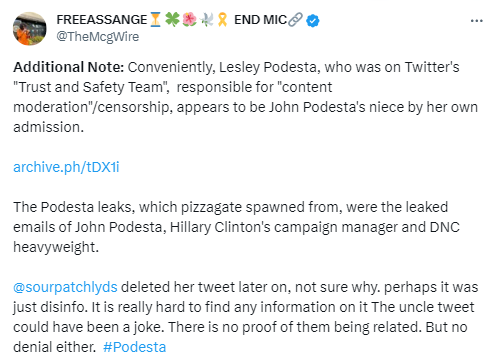Click the four-leaf clover emoji in name
This screenshot has height=364, width=497.
point(172,20)
